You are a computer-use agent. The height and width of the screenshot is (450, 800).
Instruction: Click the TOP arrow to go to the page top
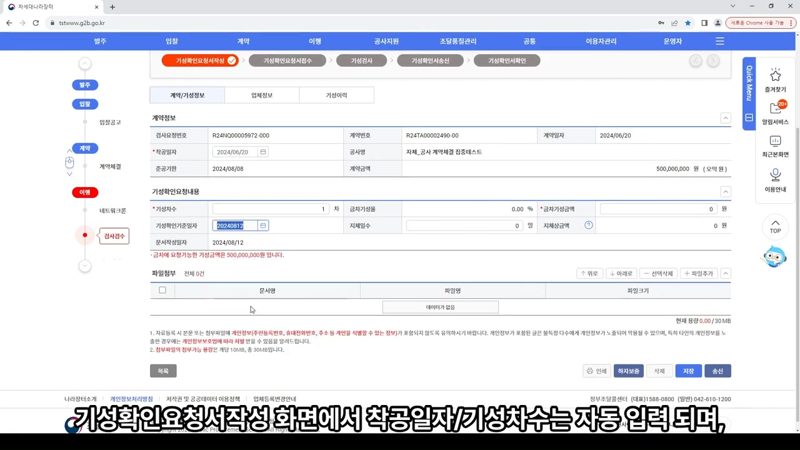[775, 227]
